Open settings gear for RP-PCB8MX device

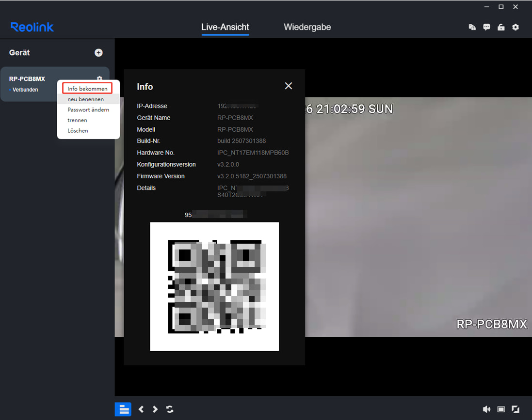point(99,78)
